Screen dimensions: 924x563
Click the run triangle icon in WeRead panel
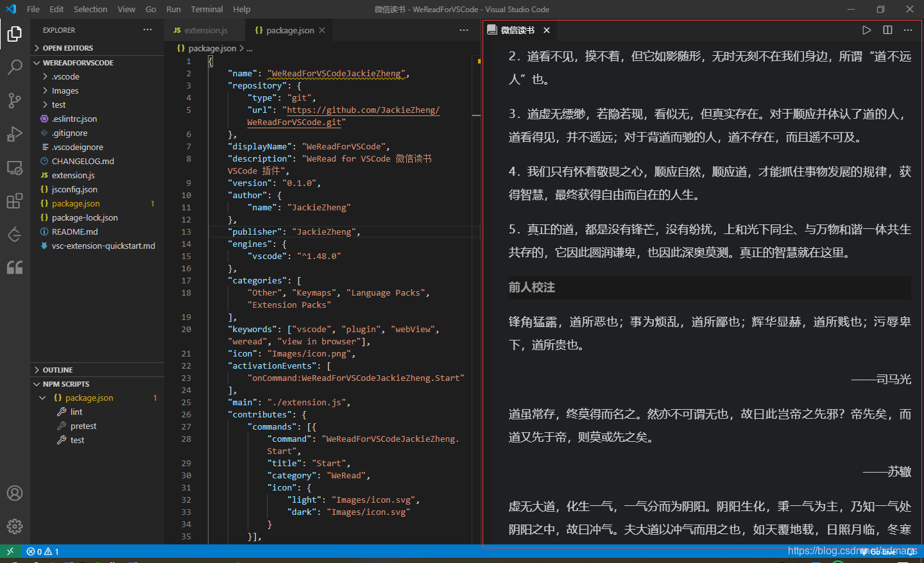[x=867, y=30]
